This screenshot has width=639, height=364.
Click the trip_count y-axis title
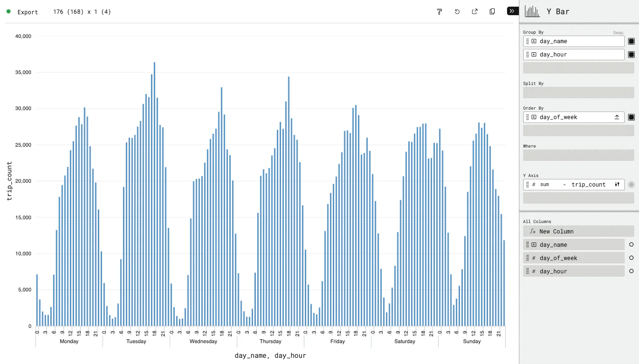tap(9, 181)
